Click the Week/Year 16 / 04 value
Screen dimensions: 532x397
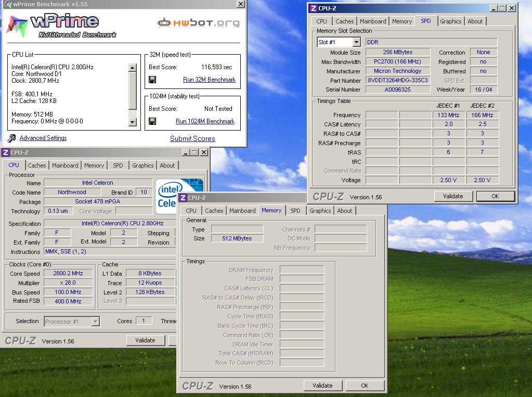pos(484,89)
